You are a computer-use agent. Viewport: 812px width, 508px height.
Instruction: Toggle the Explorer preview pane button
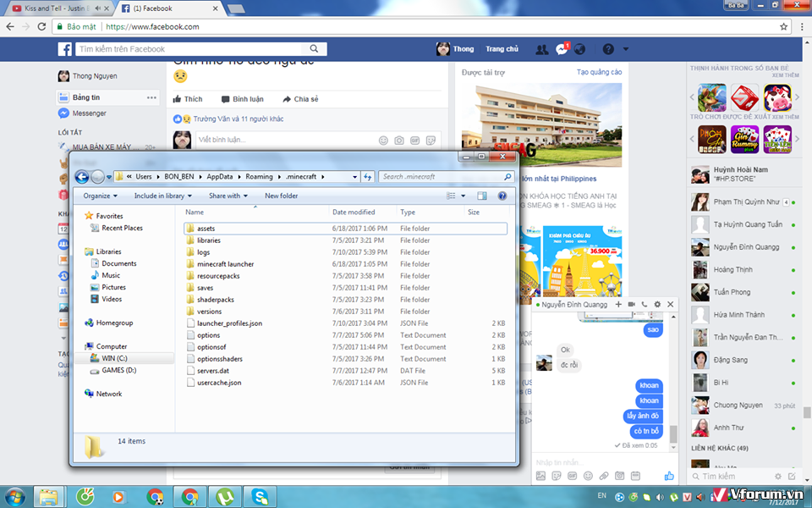[x=481, y=196]
